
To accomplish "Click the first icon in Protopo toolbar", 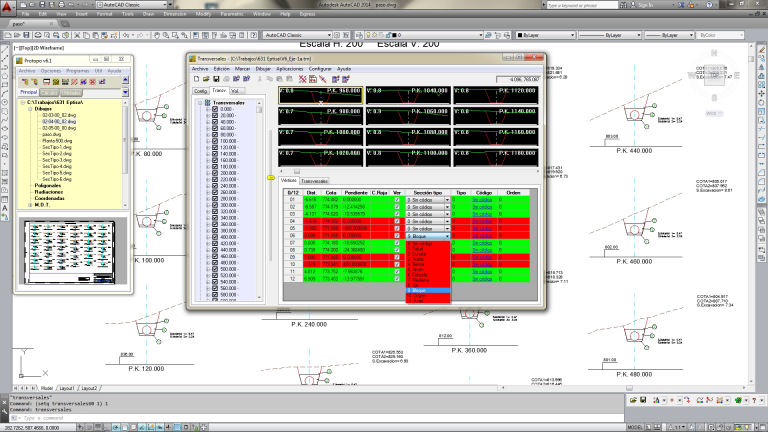I will click(25, 82).
